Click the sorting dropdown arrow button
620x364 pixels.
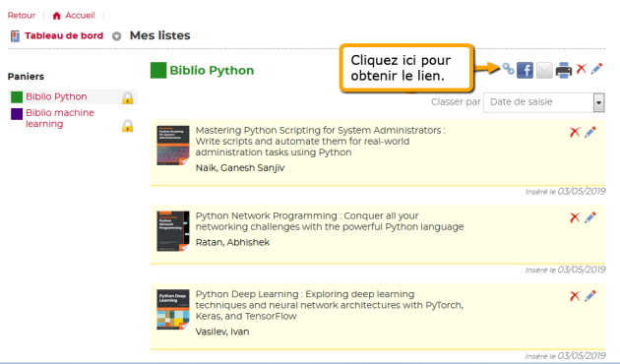(599, 102)
